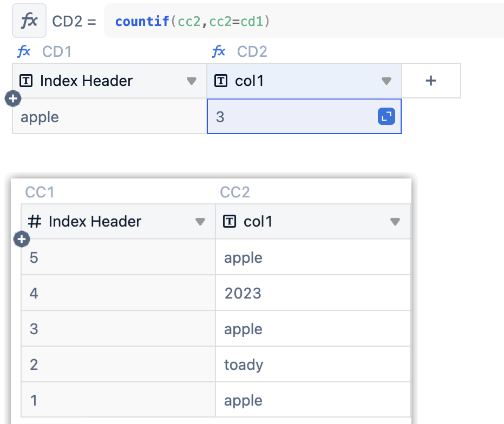Add a new column with the plus button
504x424 pixels.
(431, 81)
